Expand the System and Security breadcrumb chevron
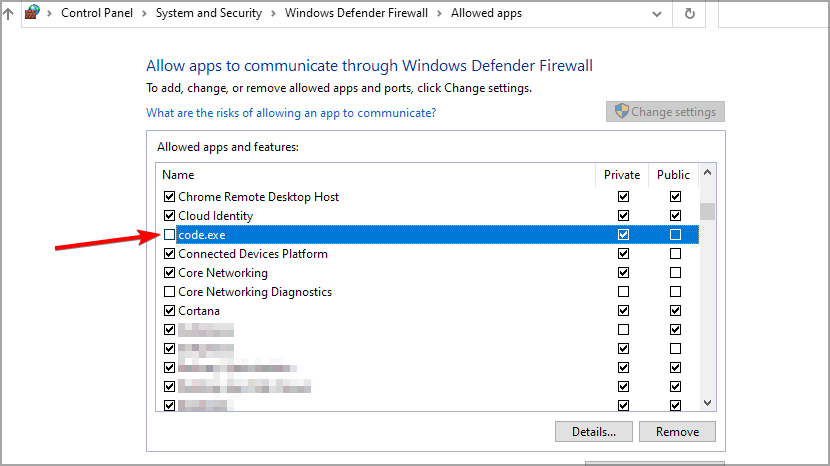This screenshot has height=466, width=830. tap(273, 14)
